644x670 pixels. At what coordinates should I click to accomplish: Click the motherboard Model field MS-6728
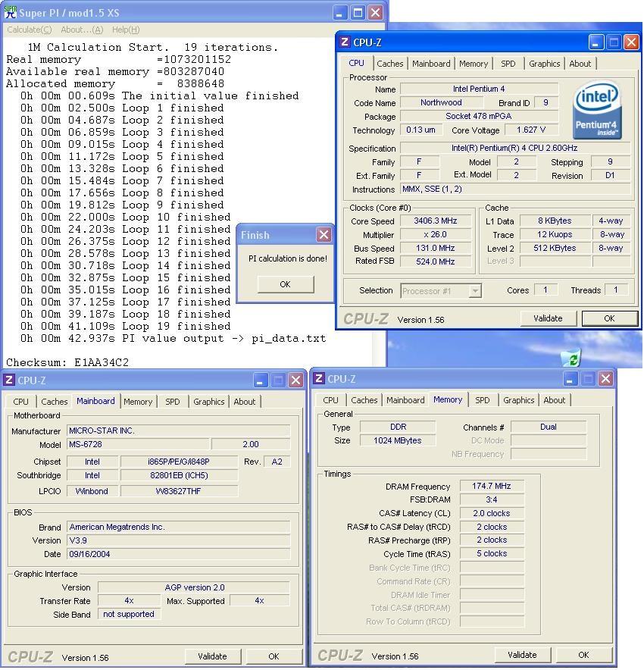pyautogui.click(x=138, y=444)
